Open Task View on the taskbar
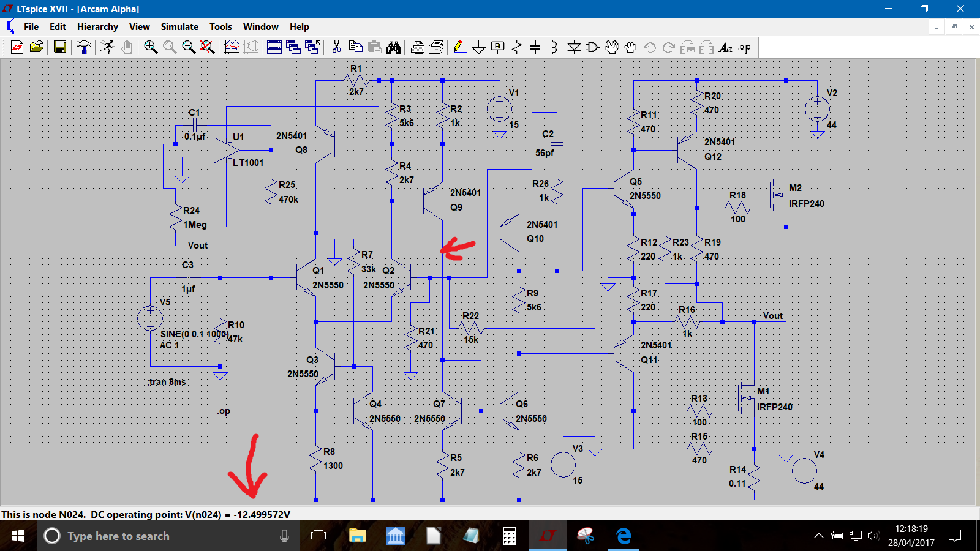The height and width of the screenshot is (551, 980). click(318, 536)
